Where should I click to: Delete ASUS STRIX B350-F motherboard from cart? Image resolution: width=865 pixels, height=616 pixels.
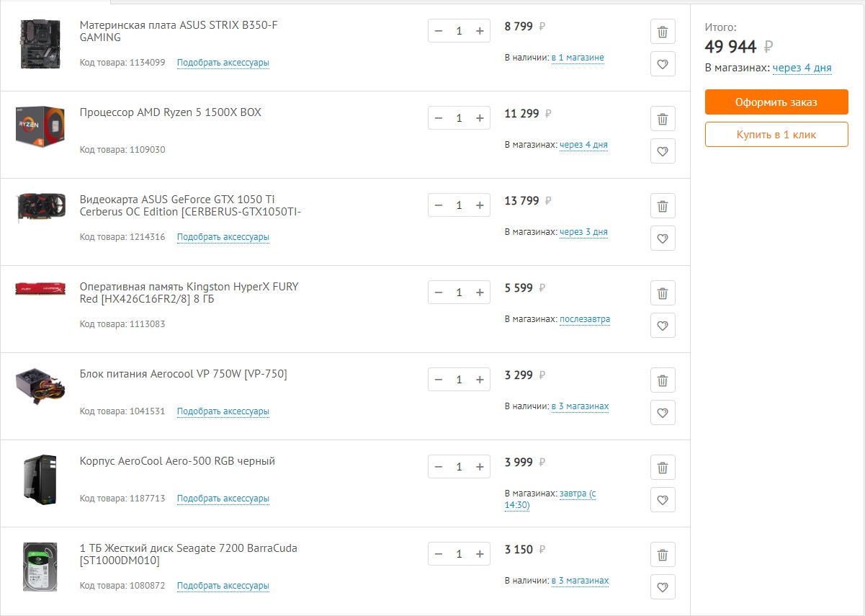(663, 32)
